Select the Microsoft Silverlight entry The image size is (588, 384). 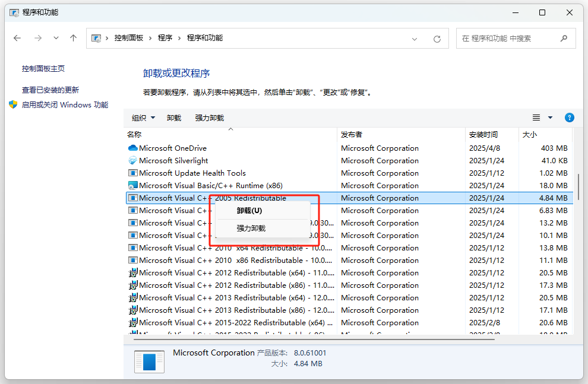349,160
